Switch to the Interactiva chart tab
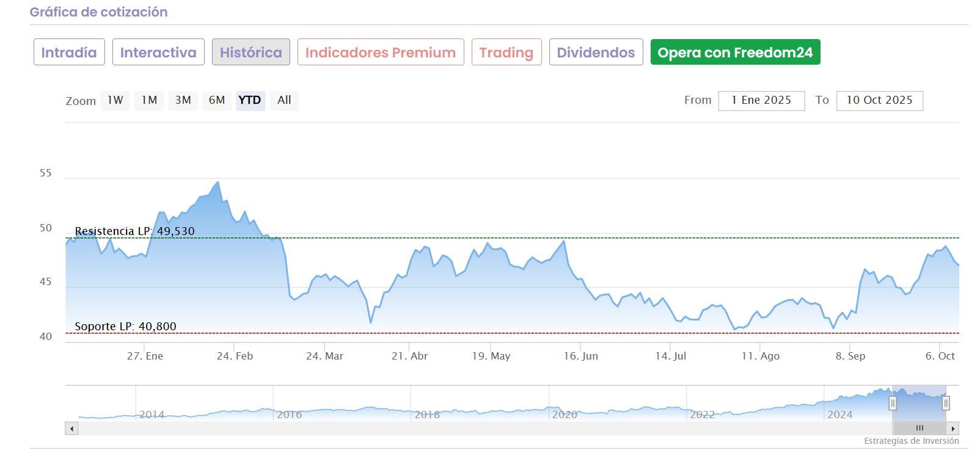Viewport: 980px width, 456px height. 158,52
